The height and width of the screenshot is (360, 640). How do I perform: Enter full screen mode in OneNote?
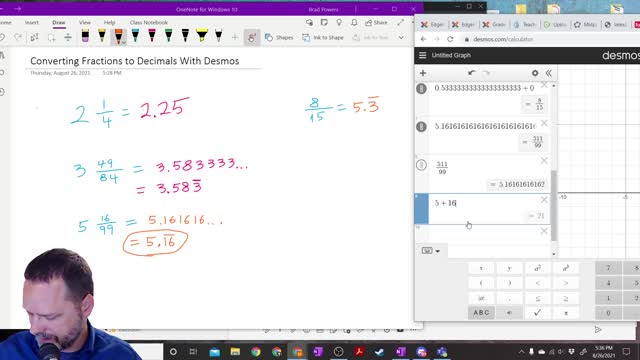(400, 22)
